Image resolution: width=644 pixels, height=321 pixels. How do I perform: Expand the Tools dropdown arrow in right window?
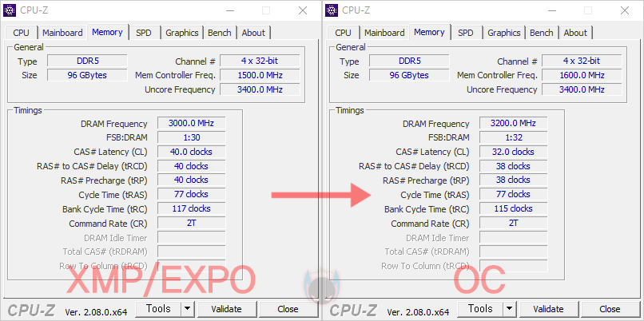[509, 309]
